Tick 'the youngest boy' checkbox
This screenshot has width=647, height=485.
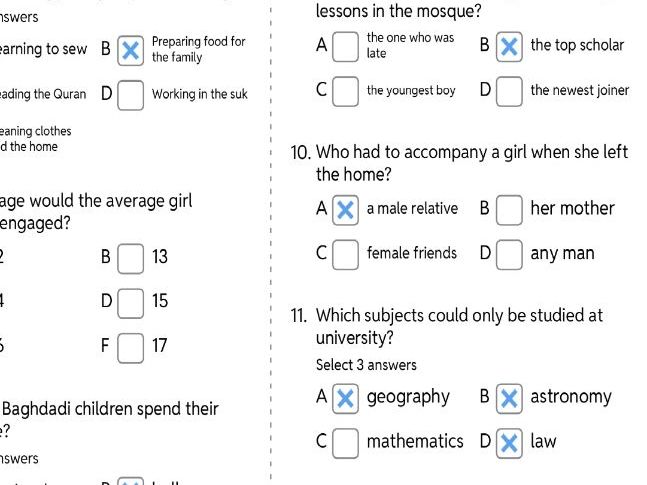click(x=345, y=91)
